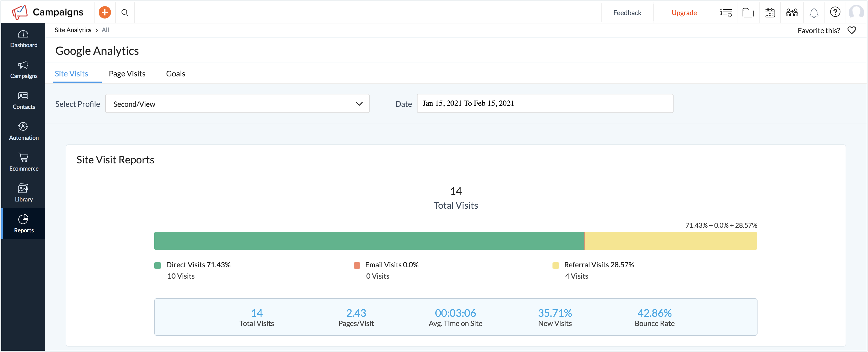
Task: Click the orange plus create button
Action: [x=105, y=12]
